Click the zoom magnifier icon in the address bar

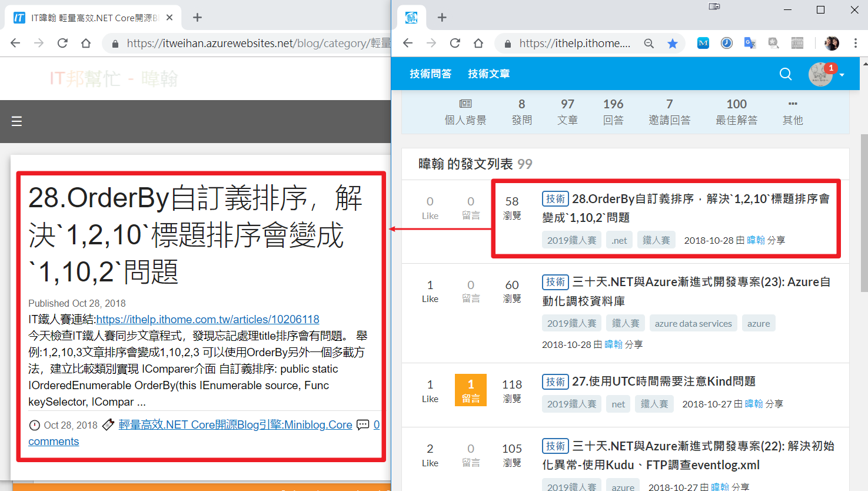649,43
